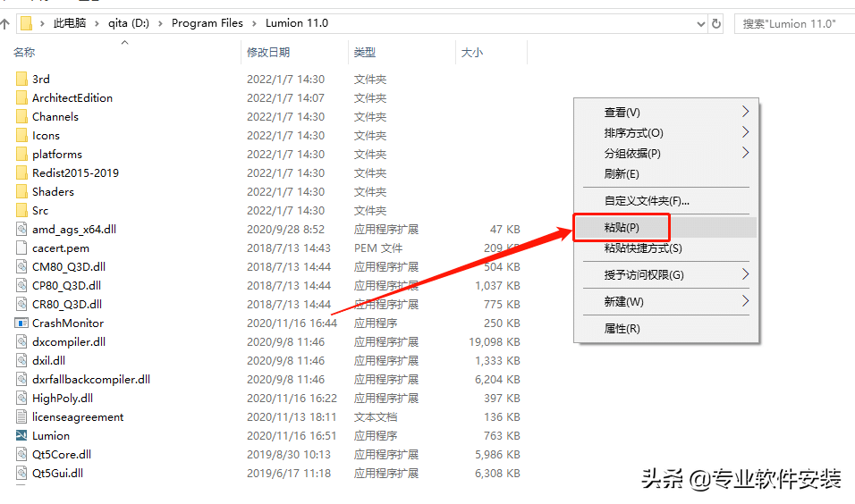
Task: Click the 2019/8/30 10:13 date cell
Action: click(x=289, y=455)
